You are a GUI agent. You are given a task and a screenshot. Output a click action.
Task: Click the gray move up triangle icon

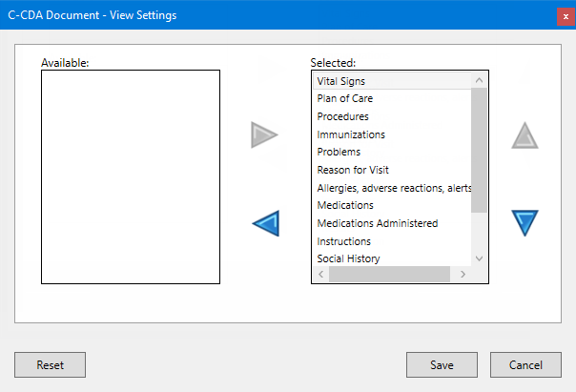click(525, 136)
